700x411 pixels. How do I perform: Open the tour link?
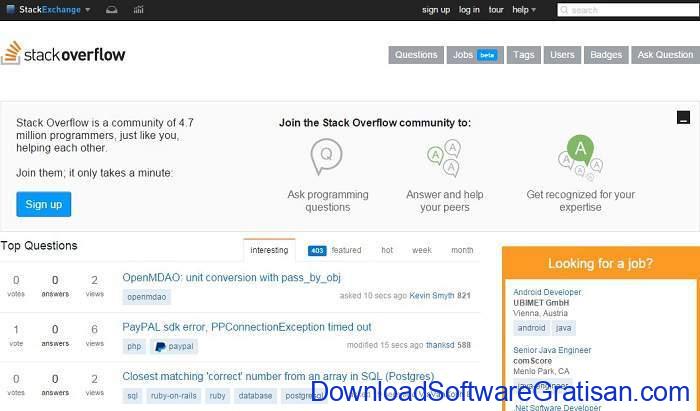(x=496, y=10)
